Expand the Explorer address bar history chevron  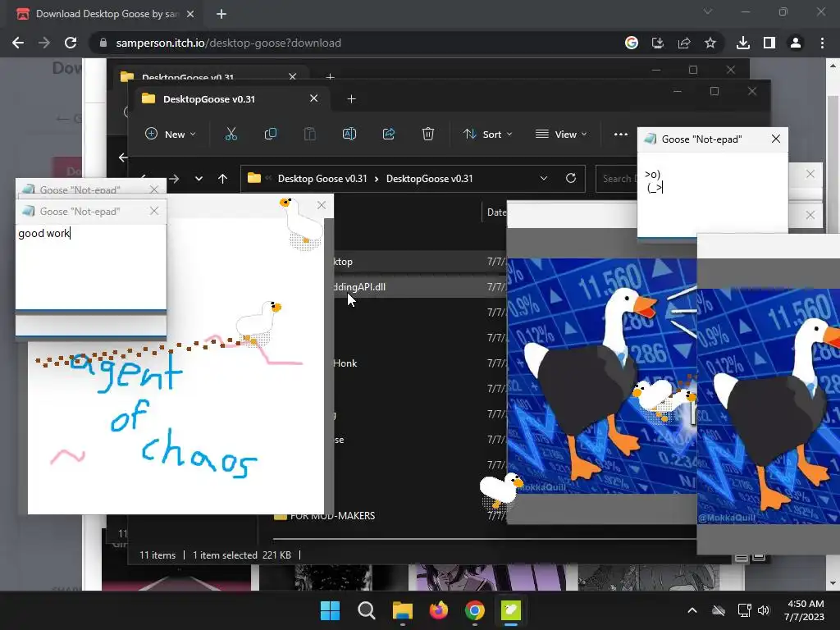coord(544,178)
